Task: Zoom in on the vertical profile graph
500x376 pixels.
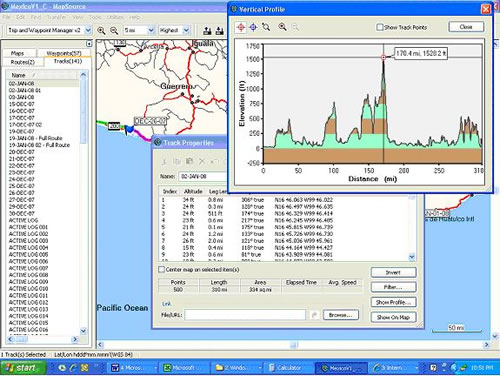Action: (x=283, y=27)
